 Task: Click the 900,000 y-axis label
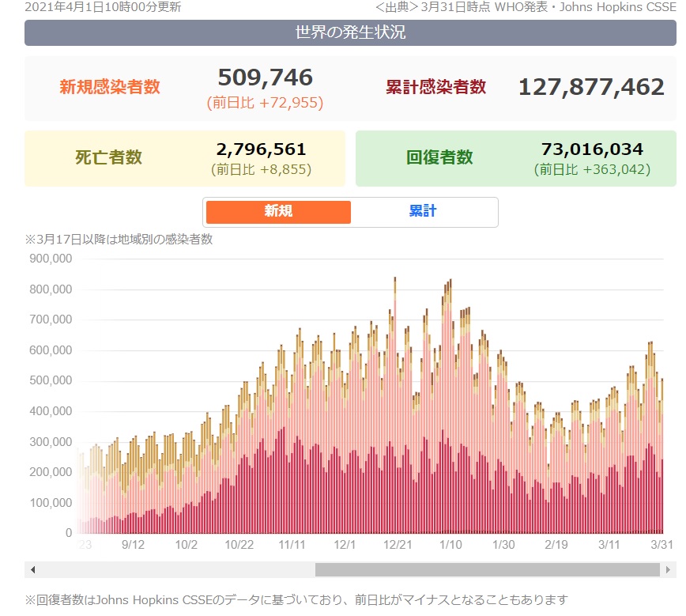coord(51,259)
